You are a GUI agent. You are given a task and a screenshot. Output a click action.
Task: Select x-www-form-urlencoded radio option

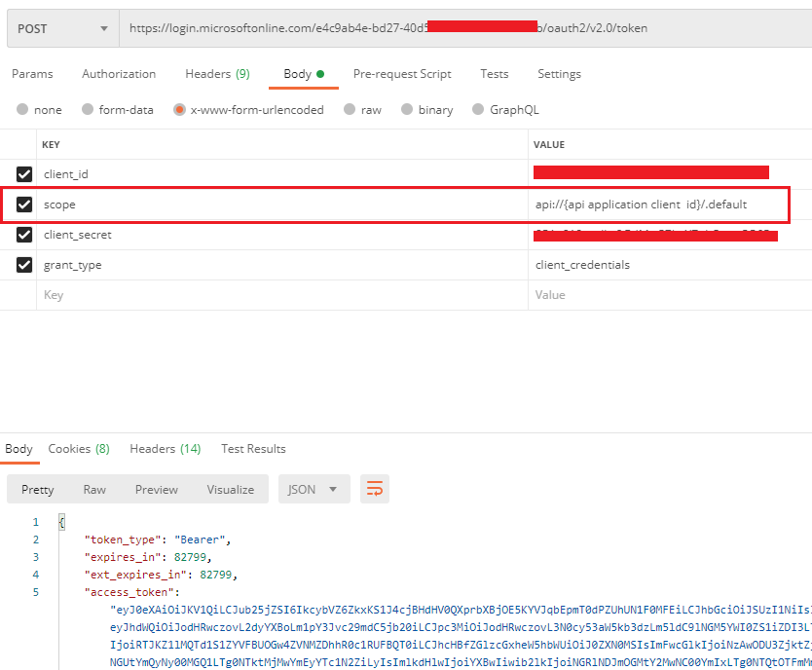(x=179, y=109)
